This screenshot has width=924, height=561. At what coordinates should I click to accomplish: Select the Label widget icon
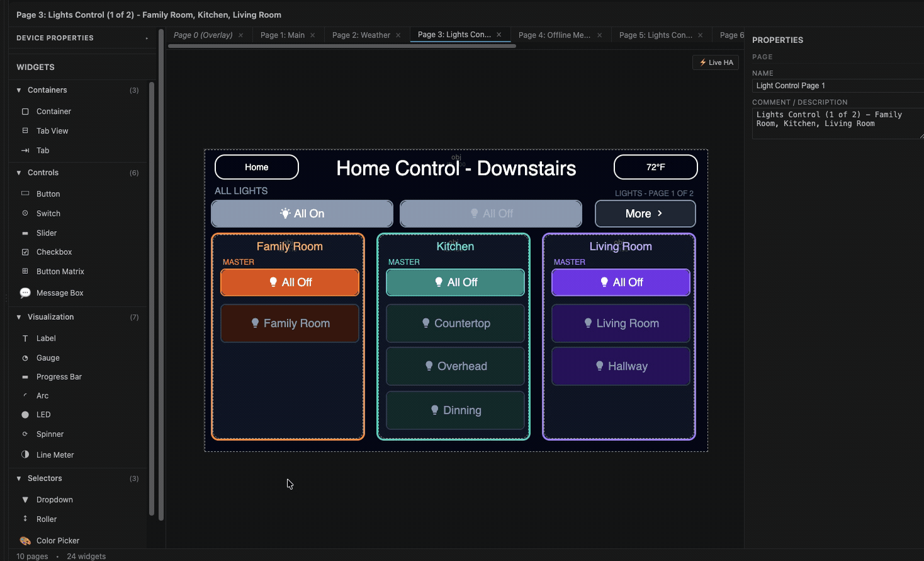[x=25, y=338]
